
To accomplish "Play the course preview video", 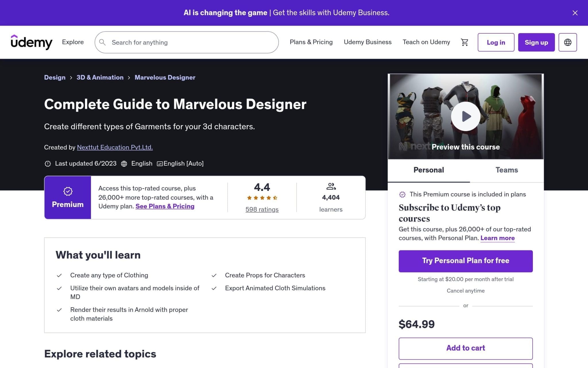I will (x=465, y=116).
